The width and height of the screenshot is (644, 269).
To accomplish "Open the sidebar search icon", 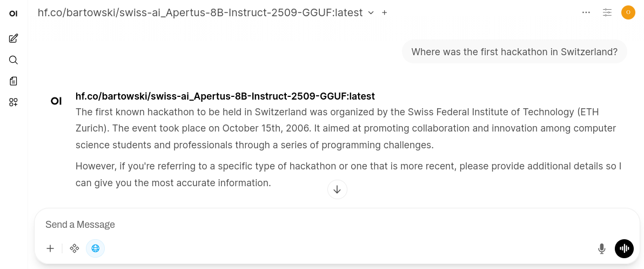I will pyautogui.click(x=14, y=60).
